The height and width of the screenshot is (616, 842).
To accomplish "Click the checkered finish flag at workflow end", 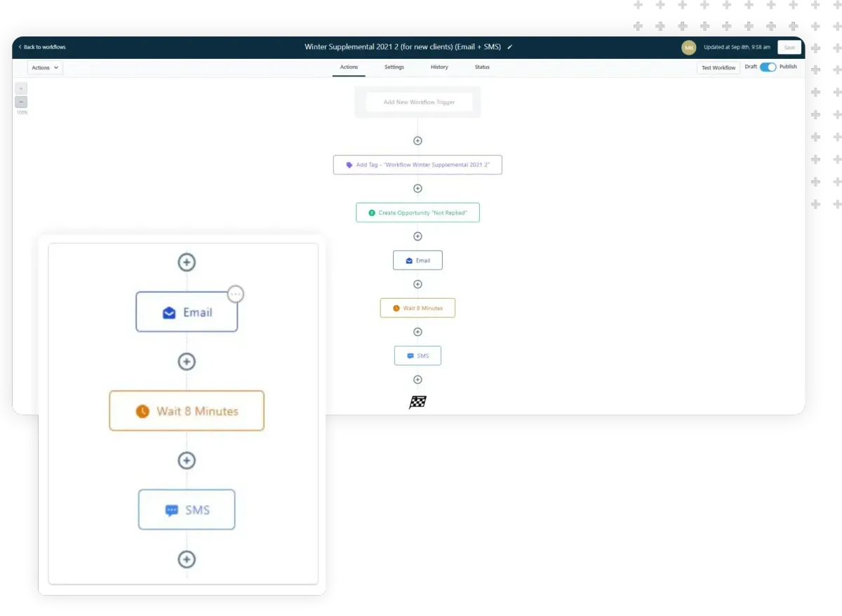I will 417,401.
